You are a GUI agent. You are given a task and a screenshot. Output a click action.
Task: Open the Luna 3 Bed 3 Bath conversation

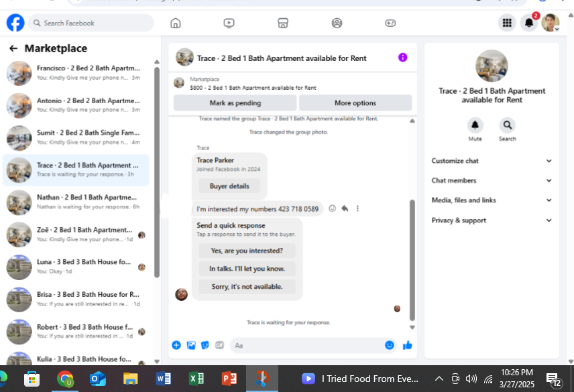coord(76,267)
